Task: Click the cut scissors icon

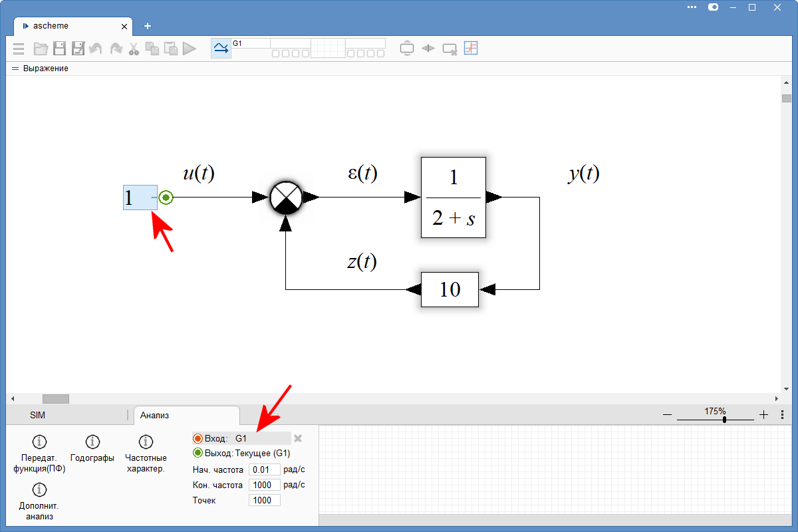Action: tap(134, 49)
